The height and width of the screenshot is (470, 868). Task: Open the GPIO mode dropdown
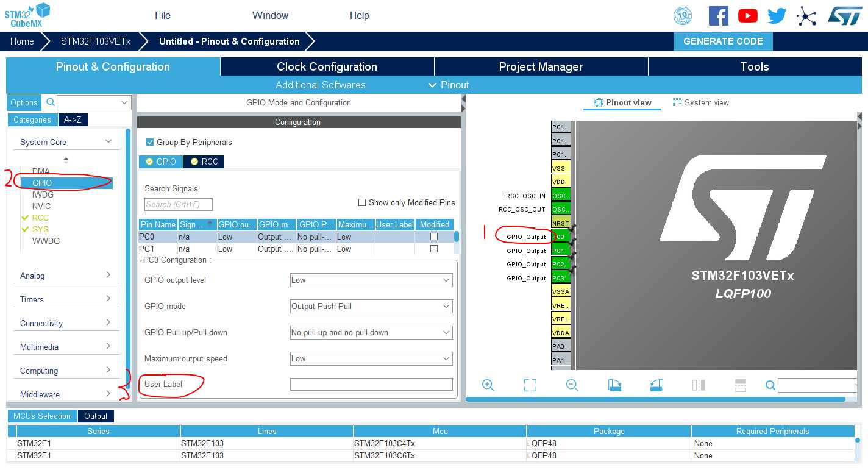(371, 307)
